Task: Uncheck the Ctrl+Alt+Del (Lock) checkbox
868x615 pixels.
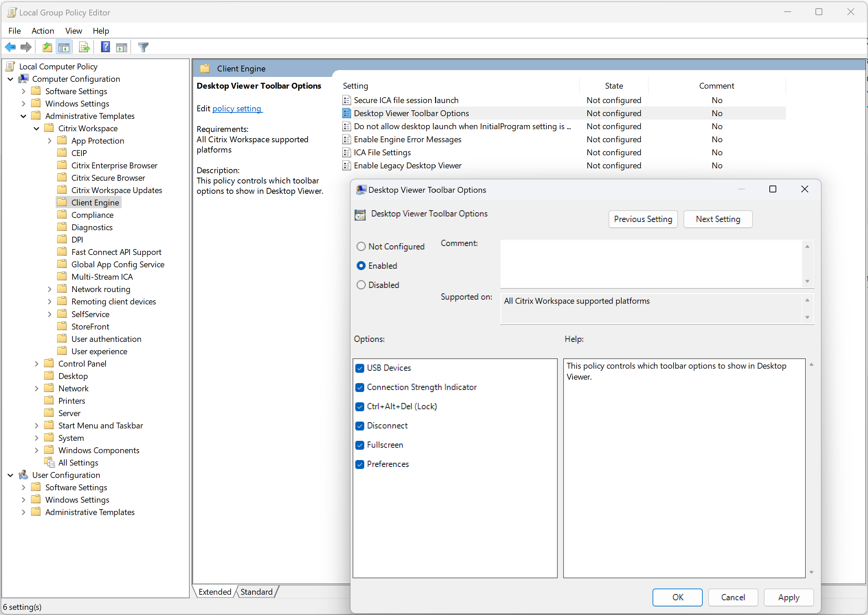Action: [360, 407]
